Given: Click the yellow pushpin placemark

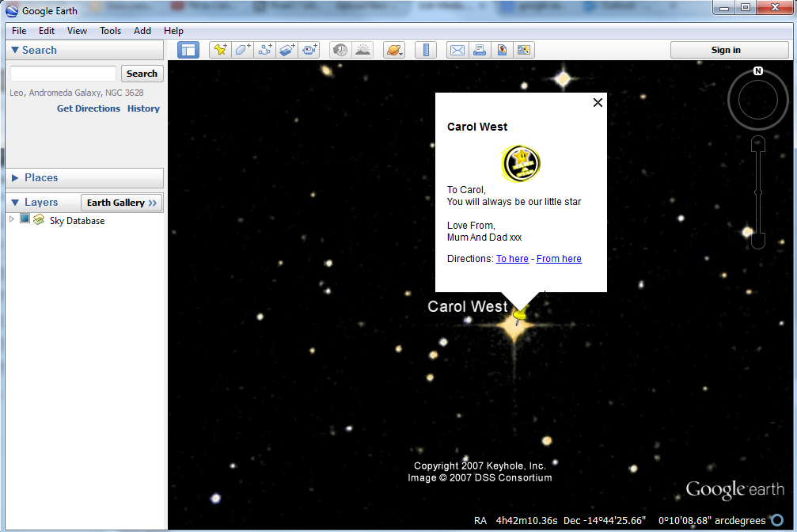Looking at the screenshot, I should [x=520, y=314].
